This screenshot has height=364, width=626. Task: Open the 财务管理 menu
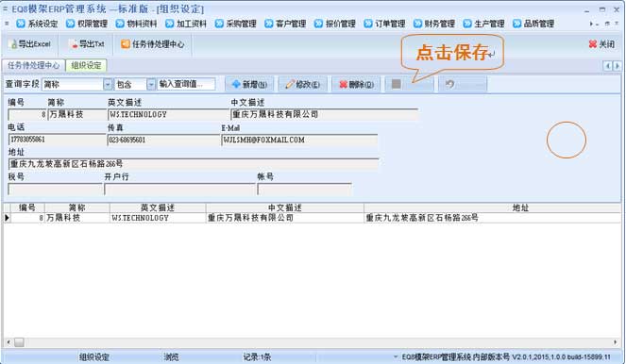(434, 24)
